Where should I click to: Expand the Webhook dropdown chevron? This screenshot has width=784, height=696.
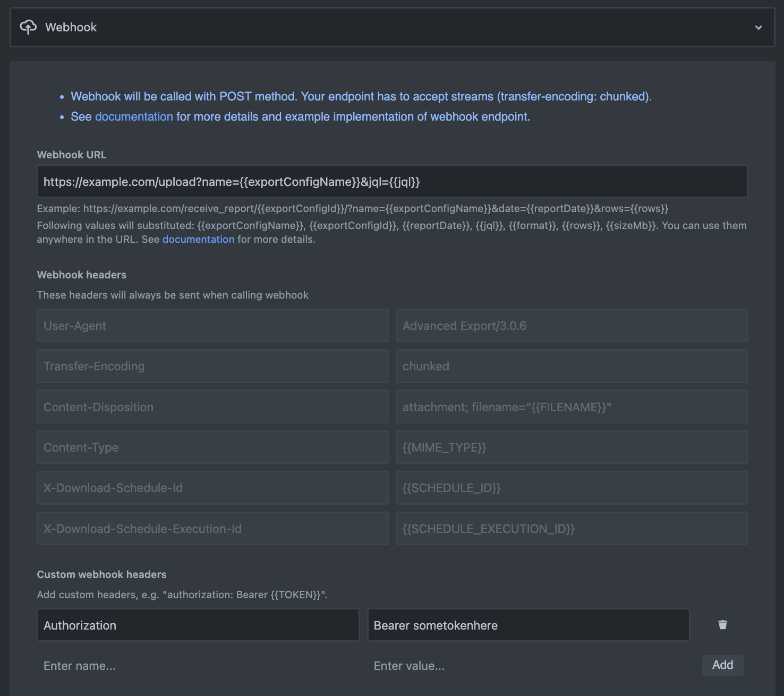[759, 28]
